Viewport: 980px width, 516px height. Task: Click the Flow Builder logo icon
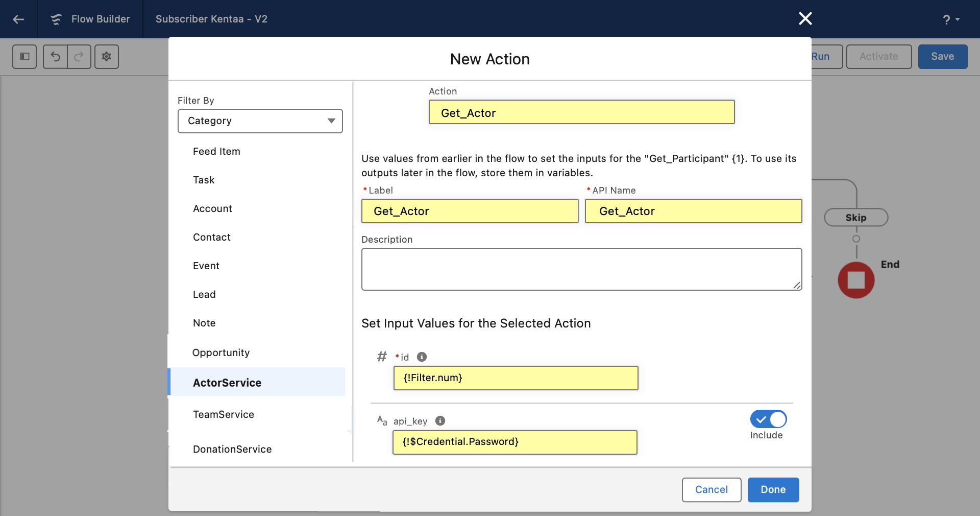click(x=56, y=19)
